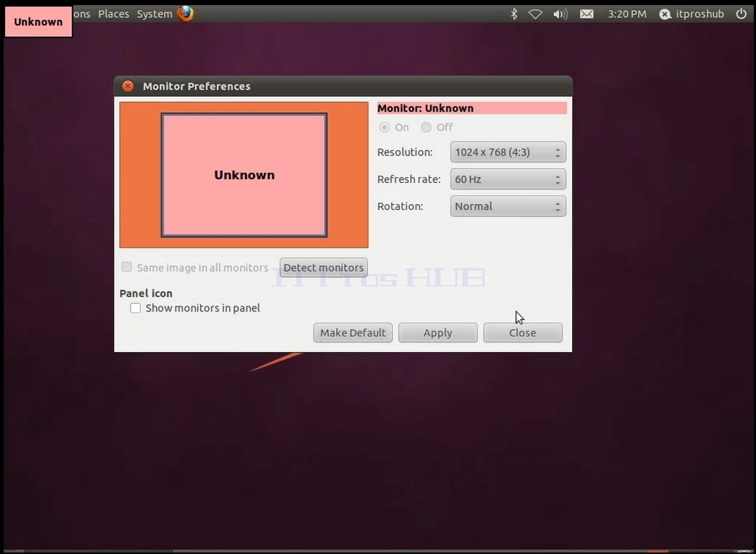Open the sound volume indicator
The width and height of the screenshot is (756, 554).
coord(560,14)
